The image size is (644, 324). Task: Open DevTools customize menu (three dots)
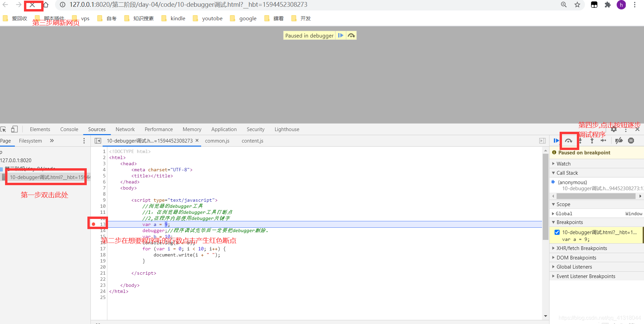[x=625, y=129]
